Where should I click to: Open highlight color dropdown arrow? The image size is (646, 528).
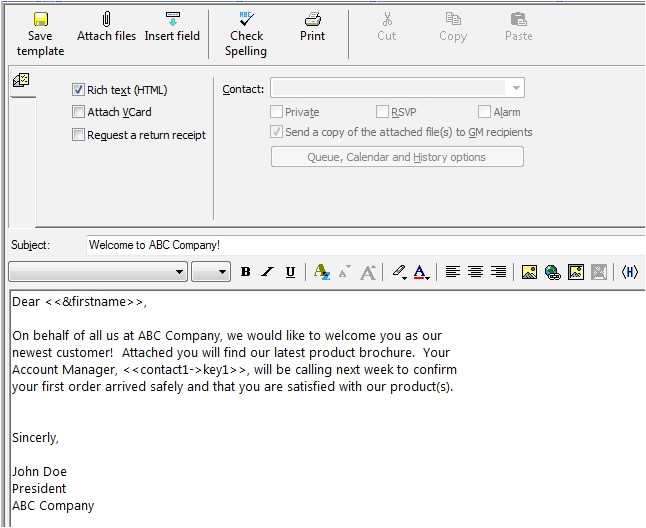click(x=405, y=278)
